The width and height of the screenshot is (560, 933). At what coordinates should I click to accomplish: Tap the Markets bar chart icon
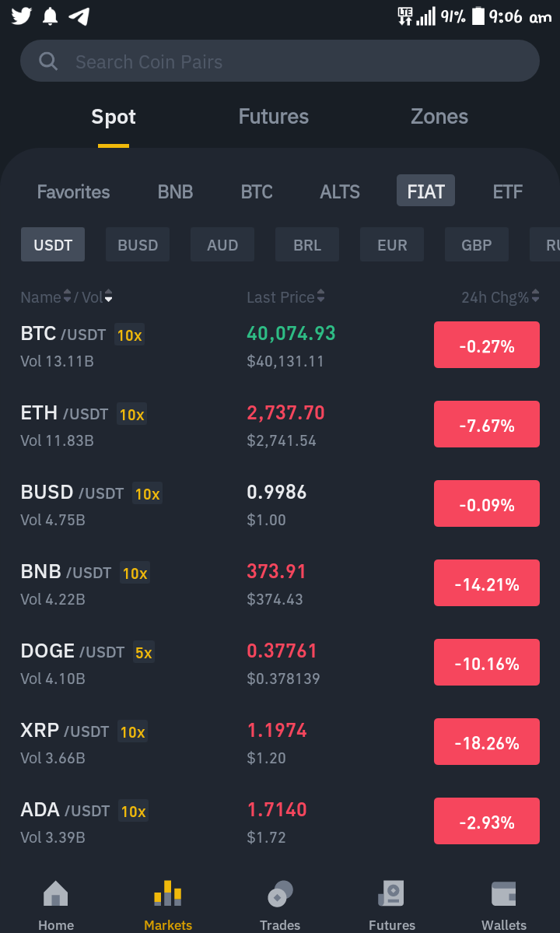pos(168,893)
